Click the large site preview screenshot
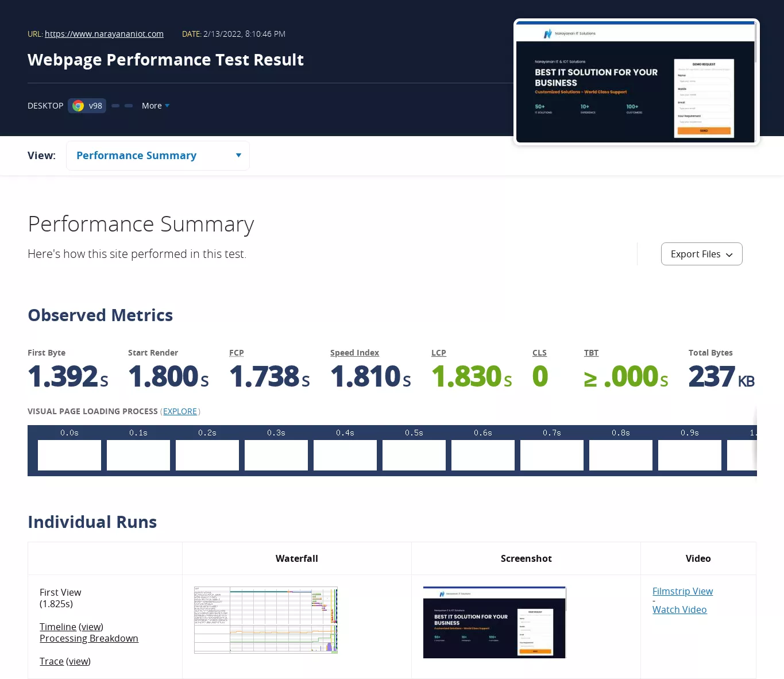 [636, 82]
